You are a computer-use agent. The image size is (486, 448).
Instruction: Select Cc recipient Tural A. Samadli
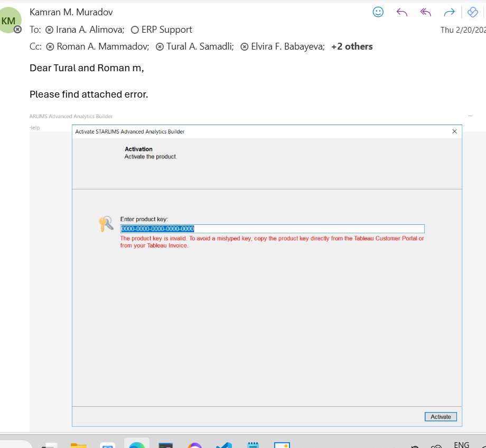pyautogui.click(x=194, y=46)
